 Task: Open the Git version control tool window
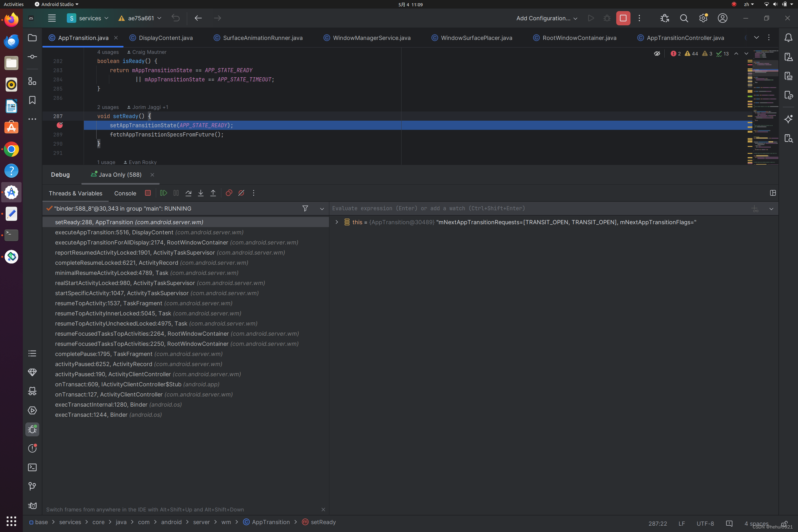(32, 486)
